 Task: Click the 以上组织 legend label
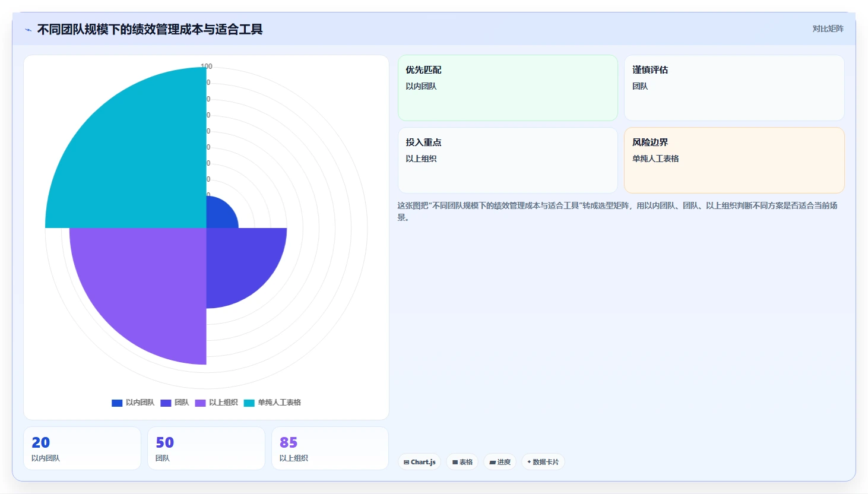(x=223, y=403)
